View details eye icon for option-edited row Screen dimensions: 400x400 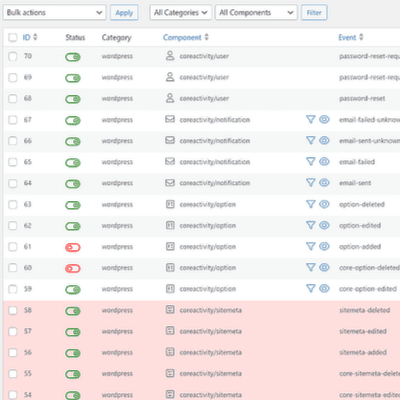tap(324, 225)
